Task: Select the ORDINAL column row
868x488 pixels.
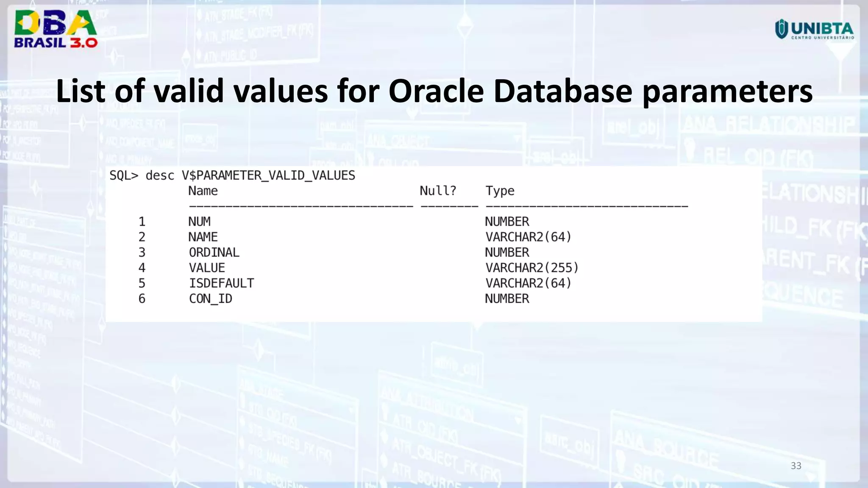Action: click(x=214, y=252)
